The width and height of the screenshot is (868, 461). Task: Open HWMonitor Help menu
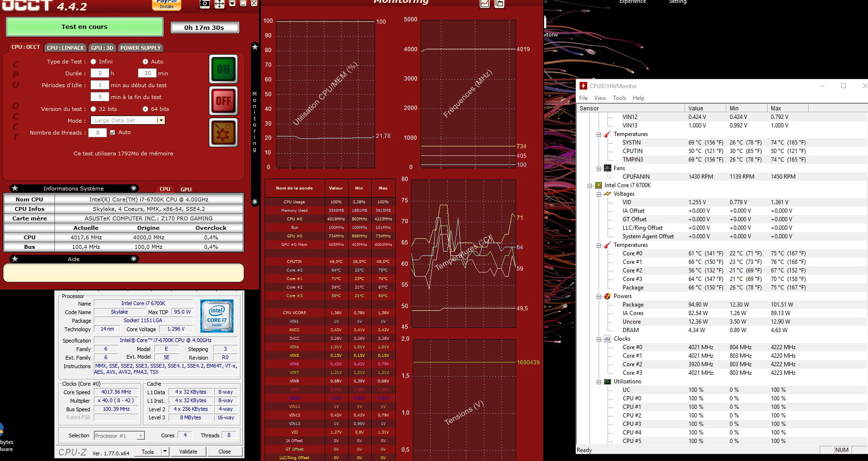click(x=638, y=98)
